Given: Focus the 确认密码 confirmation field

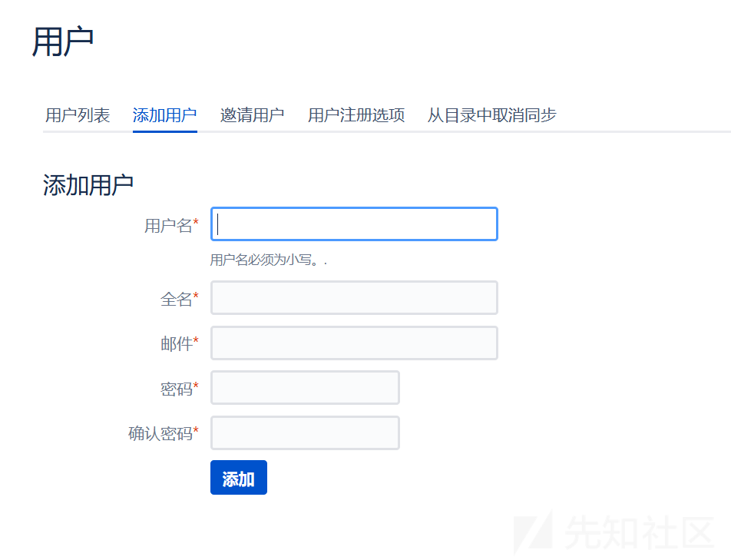Looking at the screenshot, I should 304,432.
